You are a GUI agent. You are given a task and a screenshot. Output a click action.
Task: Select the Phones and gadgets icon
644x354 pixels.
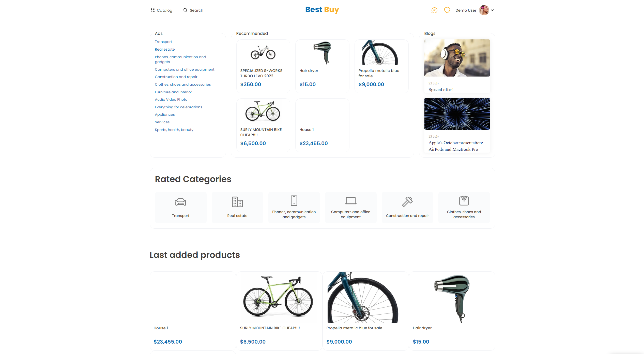(294, 200)
